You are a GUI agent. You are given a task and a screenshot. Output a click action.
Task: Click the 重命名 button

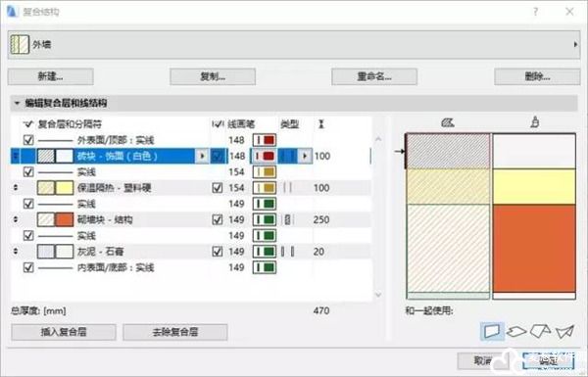click(374, 76)
